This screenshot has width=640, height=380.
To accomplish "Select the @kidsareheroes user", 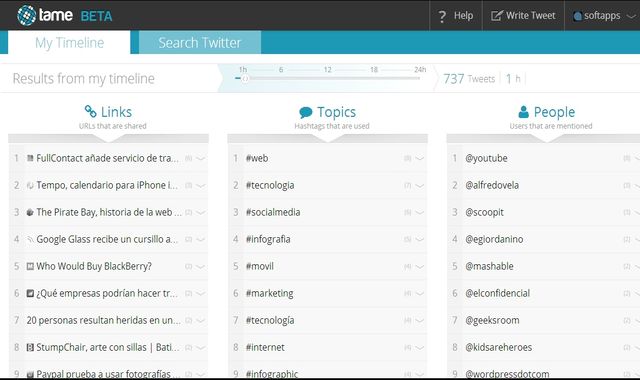I will 498,347.
